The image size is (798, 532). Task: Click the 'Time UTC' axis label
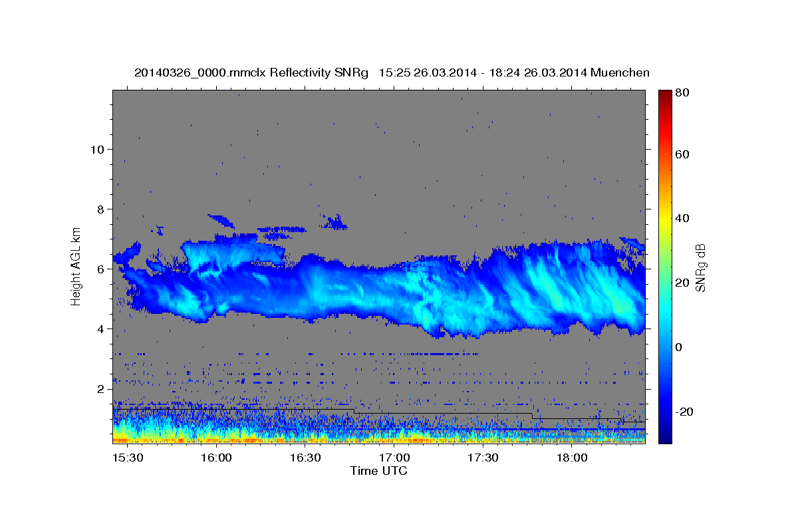pos(378,471)
